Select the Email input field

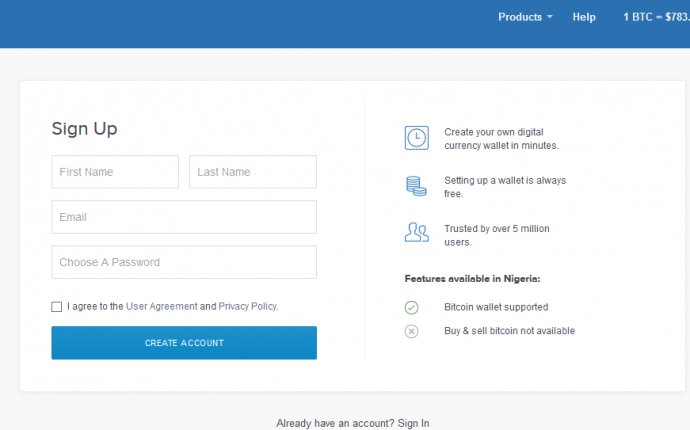point(184,217)
